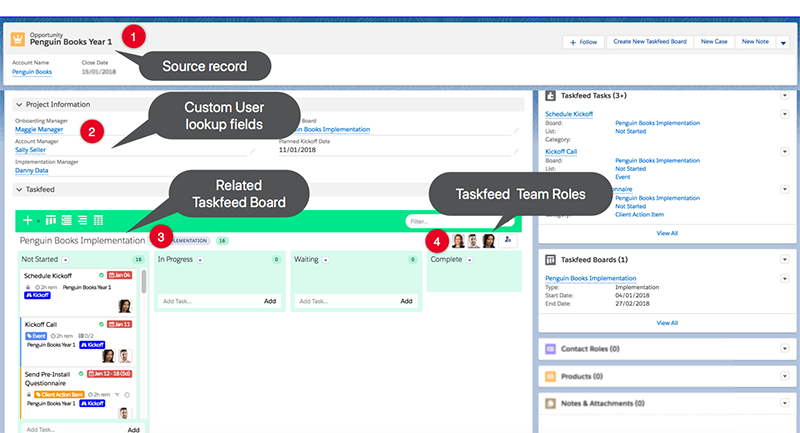800x433 pixels.
Task: Open the In Progress list dropdown
Action: (x=200, y=259)
